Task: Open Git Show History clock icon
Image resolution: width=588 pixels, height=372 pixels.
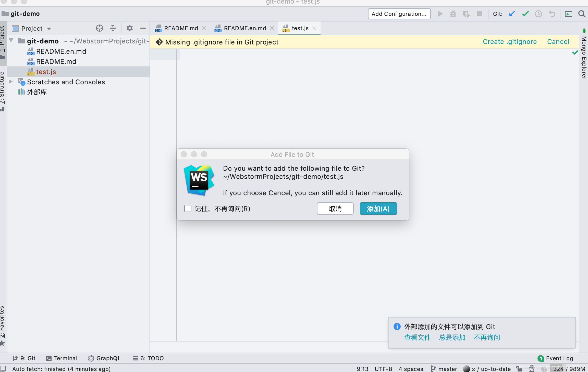Action: 538,14
